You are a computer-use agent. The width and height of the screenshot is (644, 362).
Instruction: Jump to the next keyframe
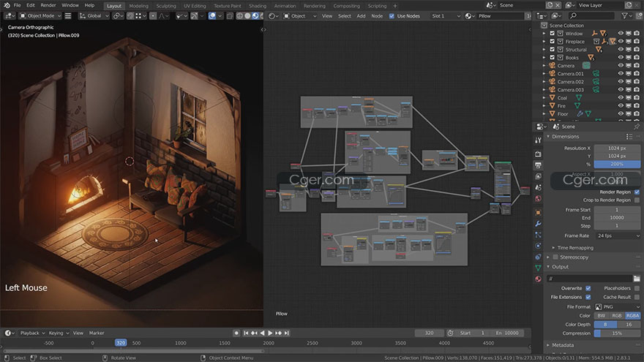[x=279, y=333]
